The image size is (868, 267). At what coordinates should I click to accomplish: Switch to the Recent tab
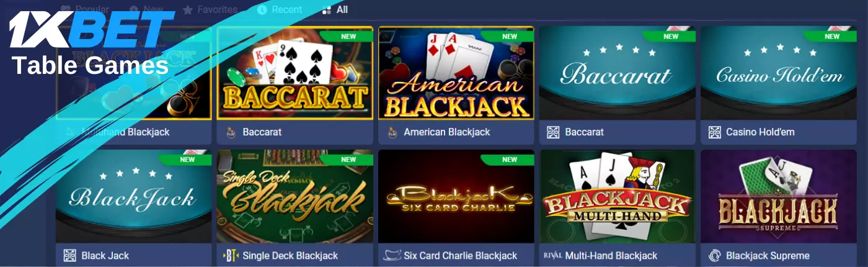pos(280,10)
